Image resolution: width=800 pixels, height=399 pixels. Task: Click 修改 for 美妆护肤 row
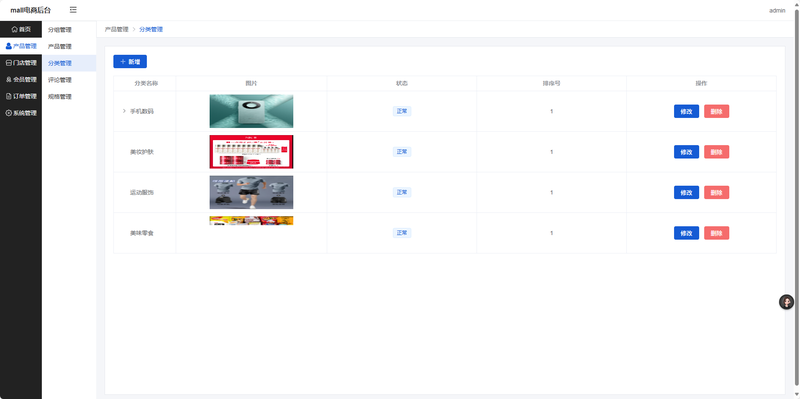686,152
